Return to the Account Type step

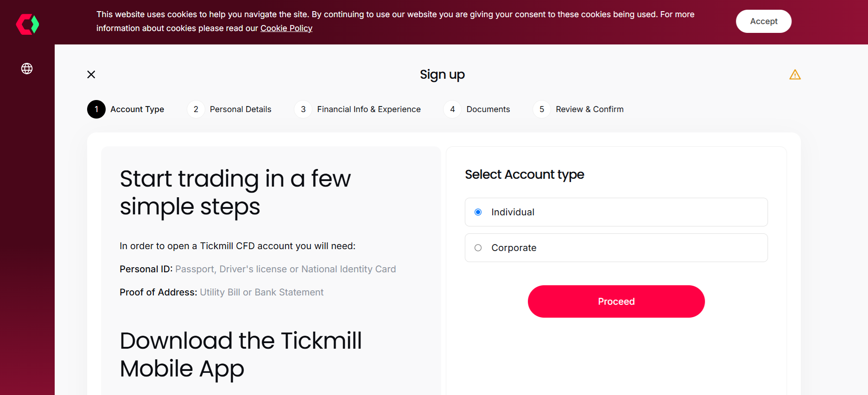137,109
